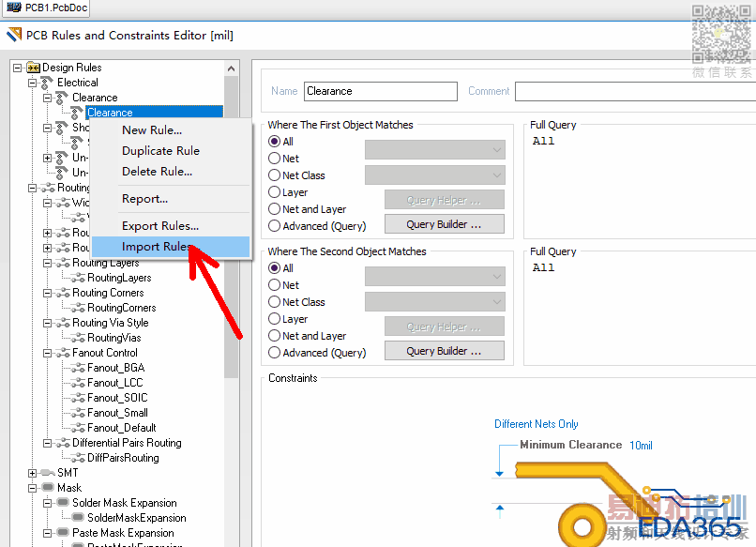Click the Solder Mask Expansion group icon

63,503
